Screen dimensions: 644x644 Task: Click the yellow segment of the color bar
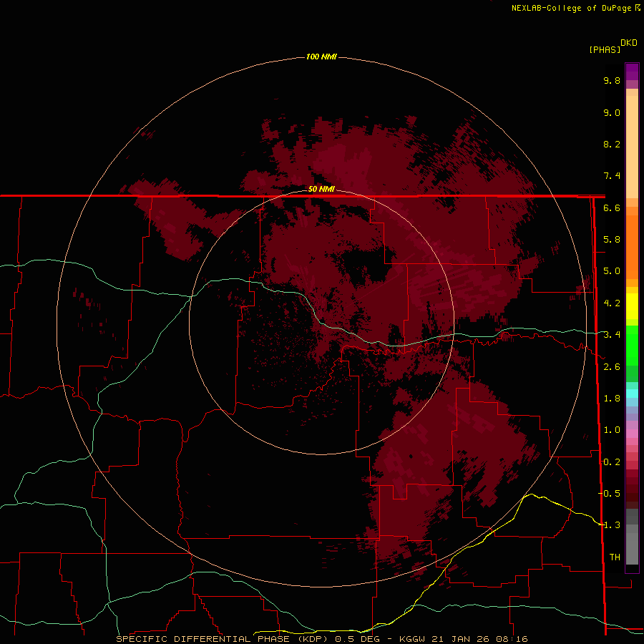[632, 306]
